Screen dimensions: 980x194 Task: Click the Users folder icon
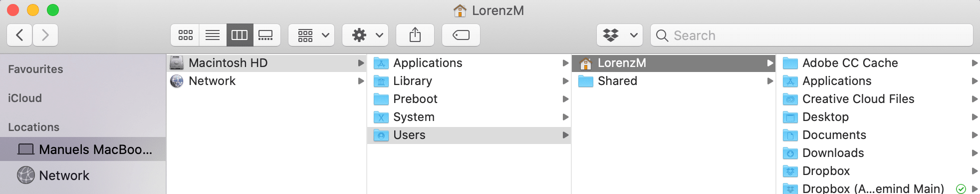[x=381, y=135]
